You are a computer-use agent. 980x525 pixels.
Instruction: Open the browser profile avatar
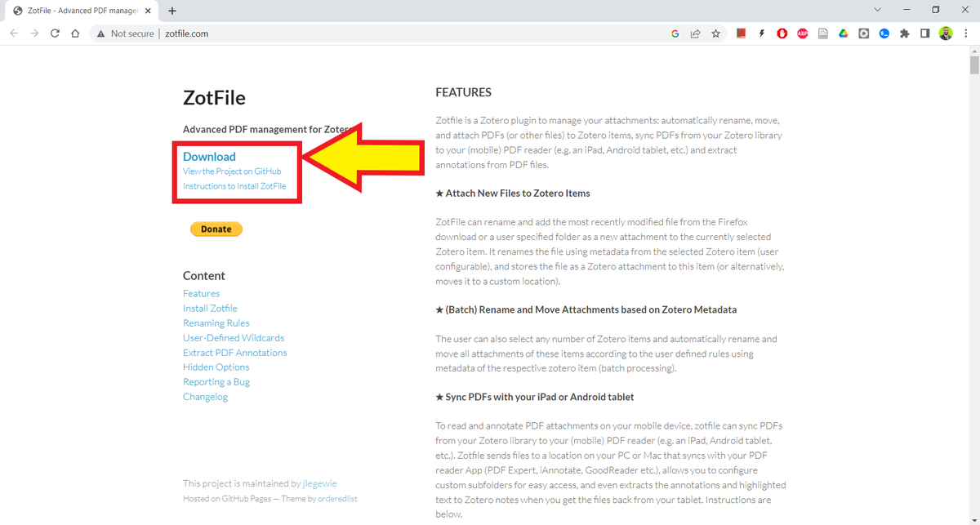pyautogui.click(x=946, y=33)
